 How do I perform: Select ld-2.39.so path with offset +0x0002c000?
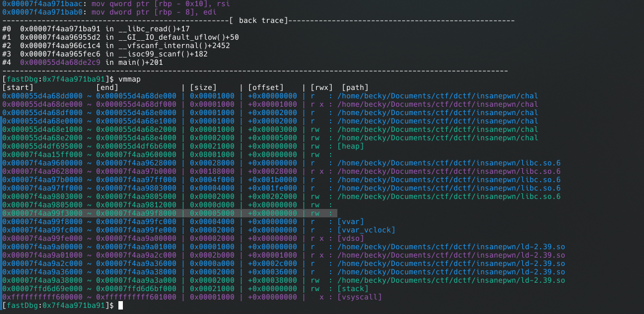pos(451,264)
